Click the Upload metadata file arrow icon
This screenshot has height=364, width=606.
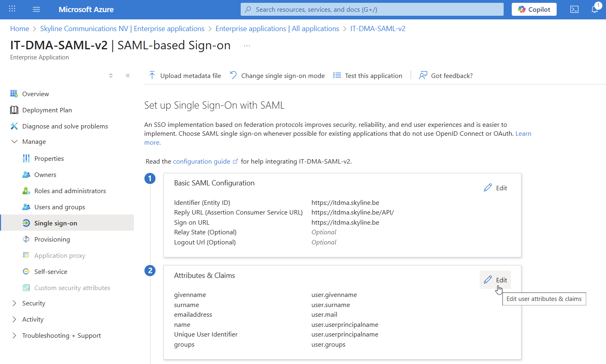(x=152, y=76)
